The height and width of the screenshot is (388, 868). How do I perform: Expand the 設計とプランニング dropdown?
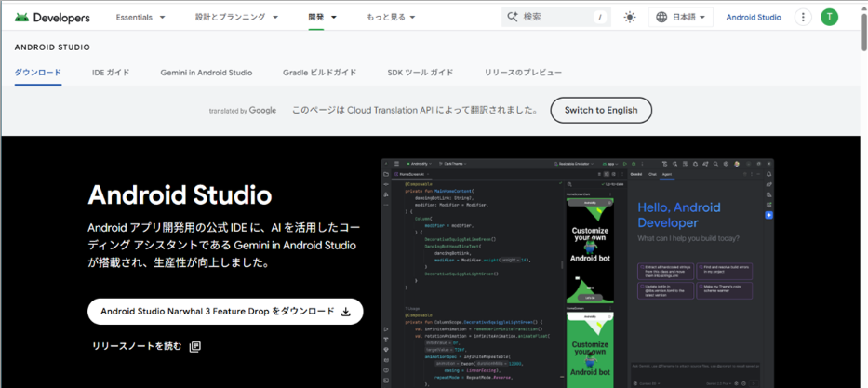point(236,18)
